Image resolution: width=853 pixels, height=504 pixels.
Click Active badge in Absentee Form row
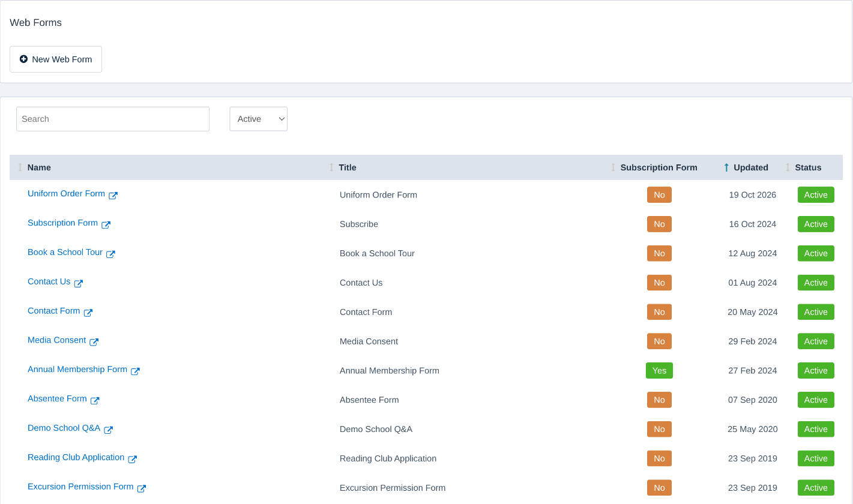[816, 400]
